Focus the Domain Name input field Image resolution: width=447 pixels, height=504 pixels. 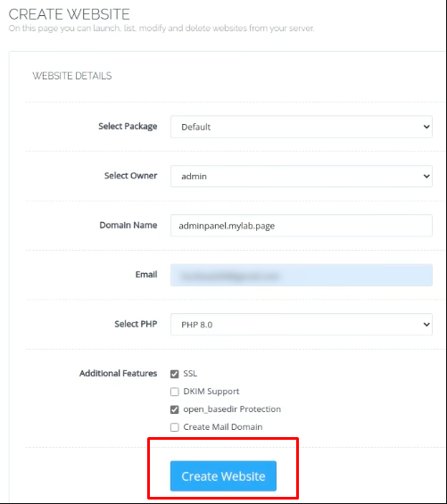302,226
